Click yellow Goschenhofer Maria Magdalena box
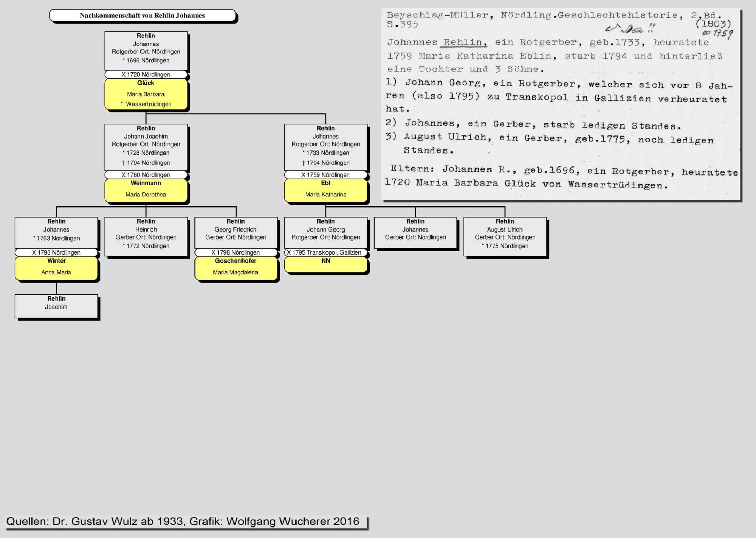The width and height of the screenshot is (756, 538). (x=236, y=268)
